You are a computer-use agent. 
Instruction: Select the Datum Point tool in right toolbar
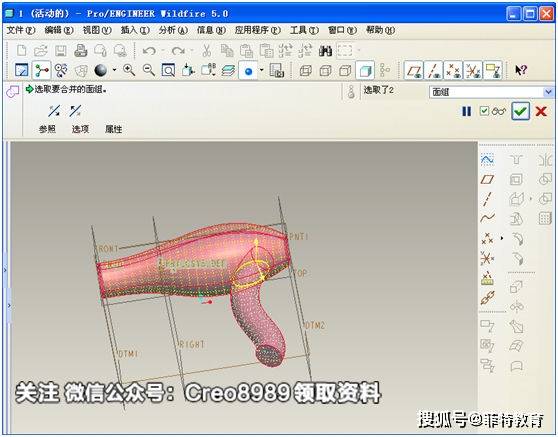tap(487, 238)
